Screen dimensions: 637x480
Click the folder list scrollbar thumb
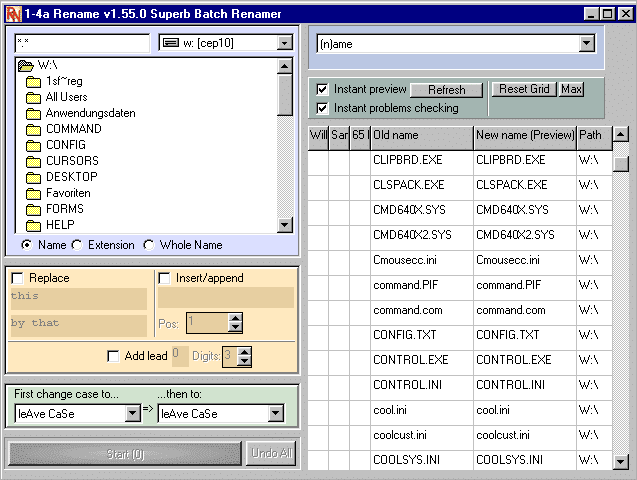point(285,95)
